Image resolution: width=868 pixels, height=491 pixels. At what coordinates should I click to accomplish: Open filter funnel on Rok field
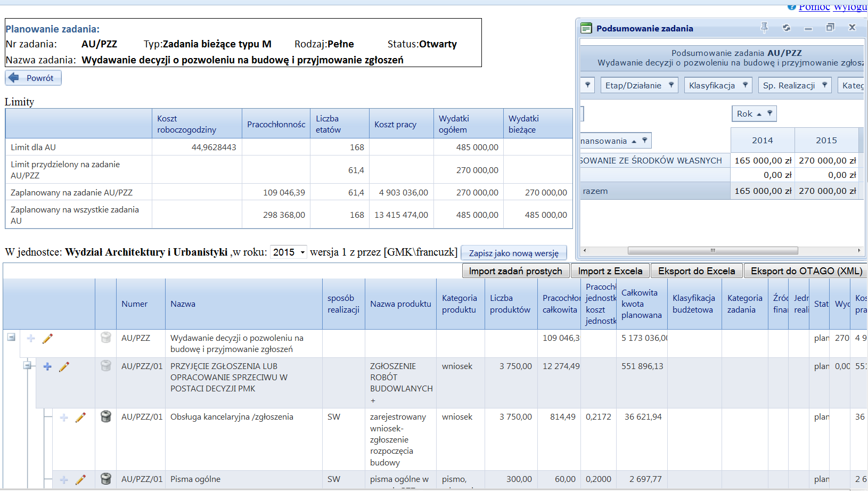pyautogui.click(x=769, y=113)
